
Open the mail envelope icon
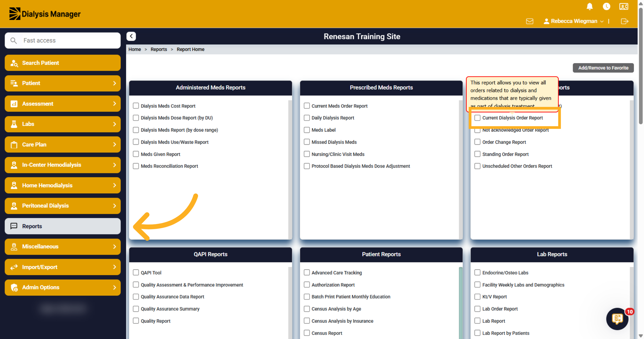click(530, 21)
